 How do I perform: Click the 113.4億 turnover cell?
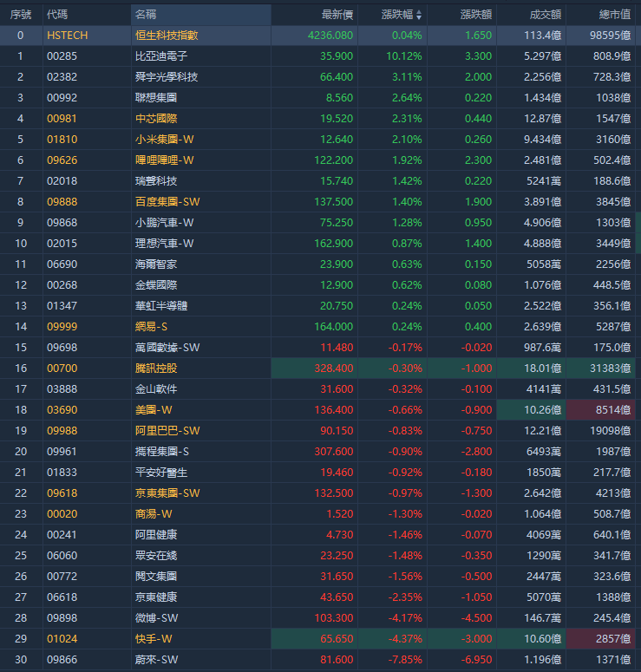[542, 36]
